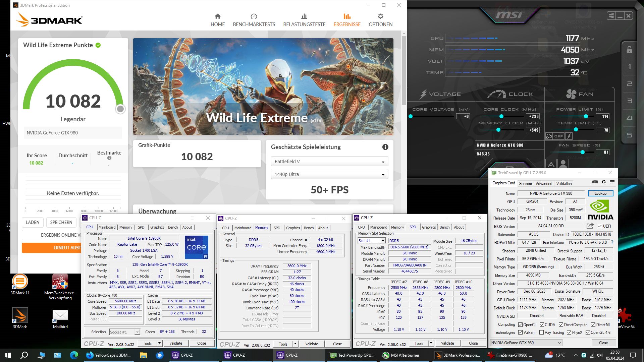Click GPU-Z screenshot camera icon
The image size is (644, 362).
pyautogui.click(x=595, y=182)
